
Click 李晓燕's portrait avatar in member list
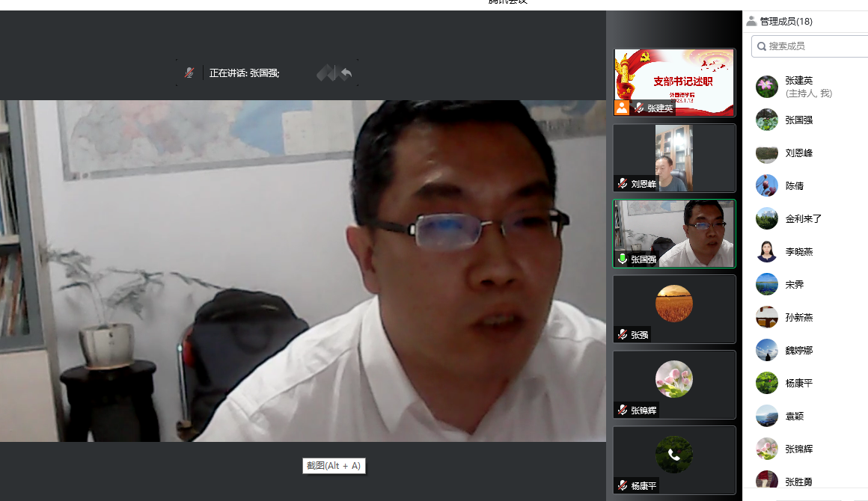point(766,251)
